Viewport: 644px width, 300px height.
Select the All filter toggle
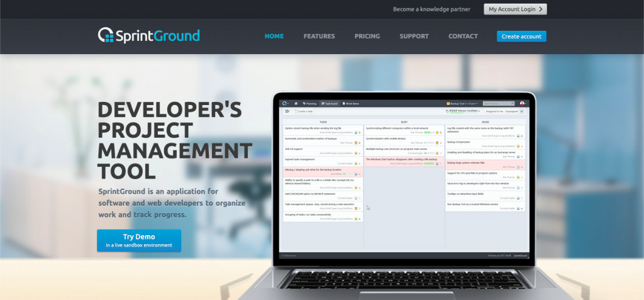click(521, 111)
